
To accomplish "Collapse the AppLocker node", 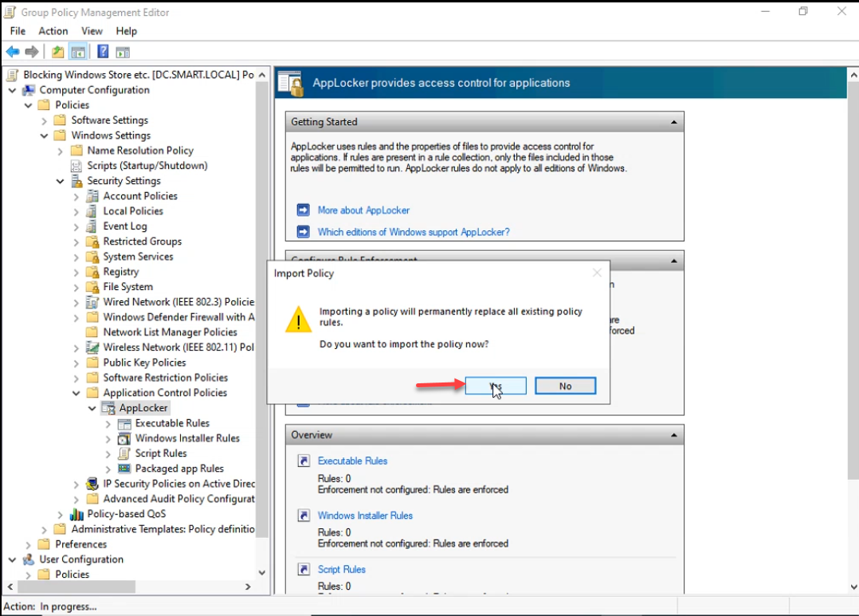I will [x=92, y=408].
